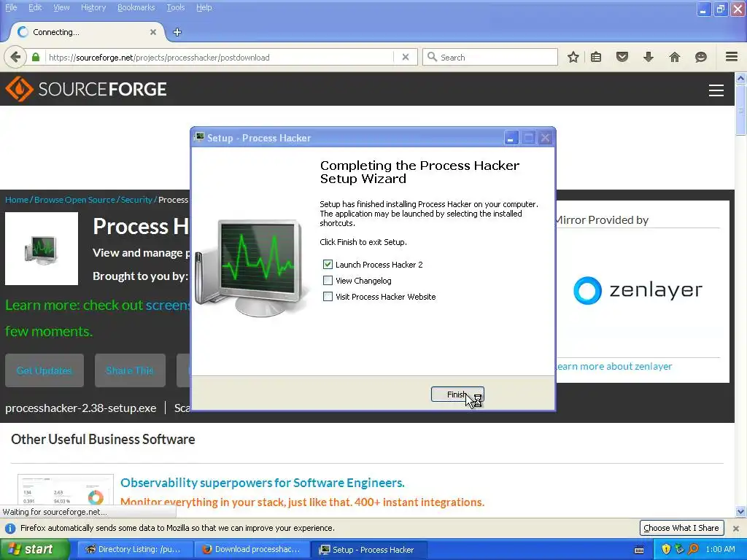This screenshot has height=560, width=747.
Task: Click the processhacker-2.38-setup.exe filename text
Action: [80, 408]
